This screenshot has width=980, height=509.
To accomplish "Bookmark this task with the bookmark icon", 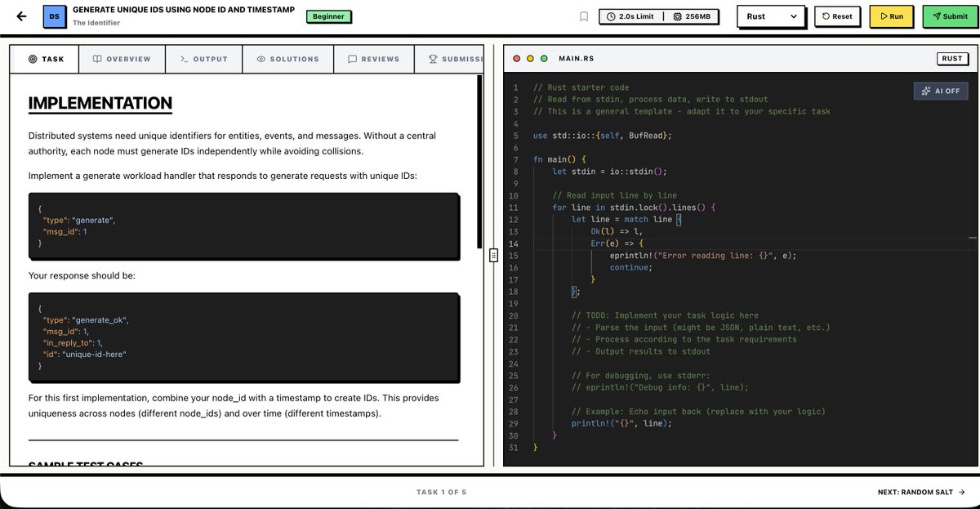I will point(584,16).
